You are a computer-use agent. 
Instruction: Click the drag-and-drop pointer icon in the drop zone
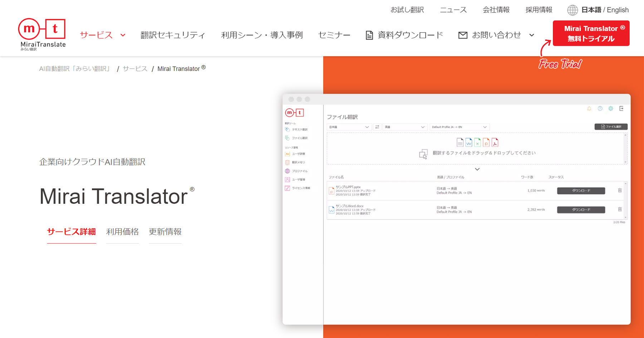click(x=423, y=154)
